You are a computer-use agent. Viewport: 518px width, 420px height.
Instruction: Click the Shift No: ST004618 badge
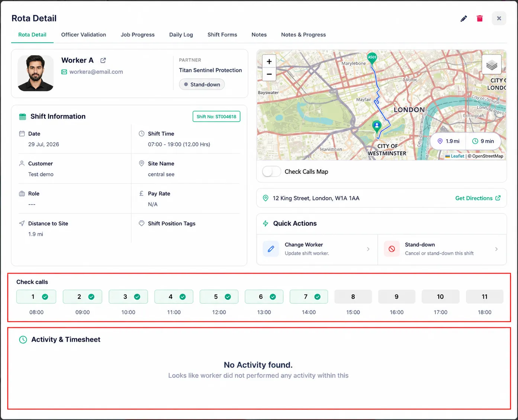pyautogui.click(x=216, y=116)
